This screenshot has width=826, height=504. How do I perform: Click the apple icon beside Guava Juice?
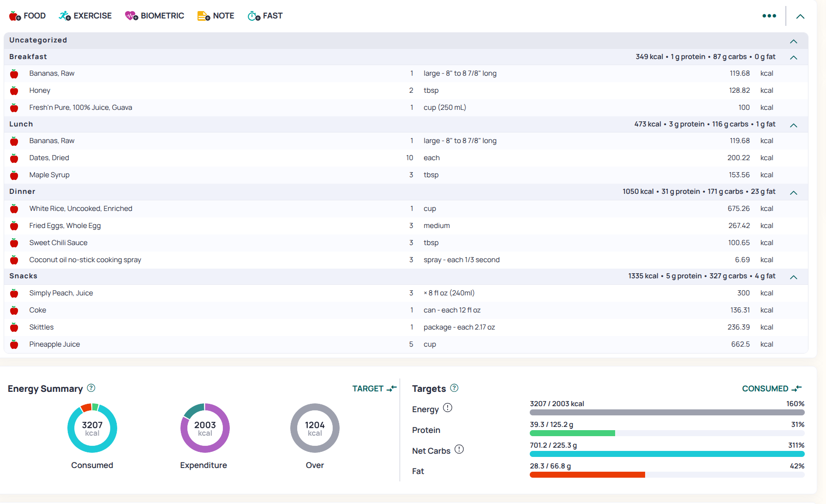pos(14,108)
